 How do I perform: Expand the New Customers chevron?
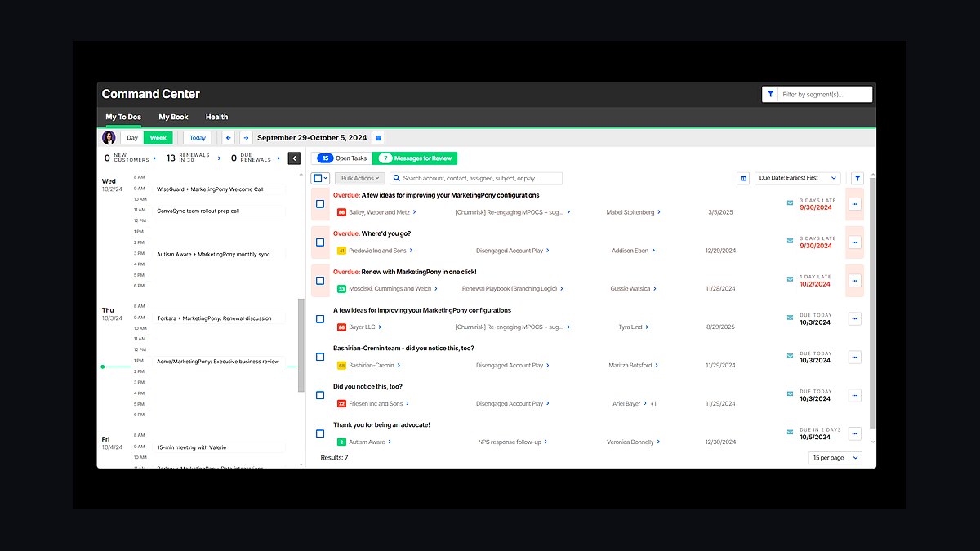point(154,158)
